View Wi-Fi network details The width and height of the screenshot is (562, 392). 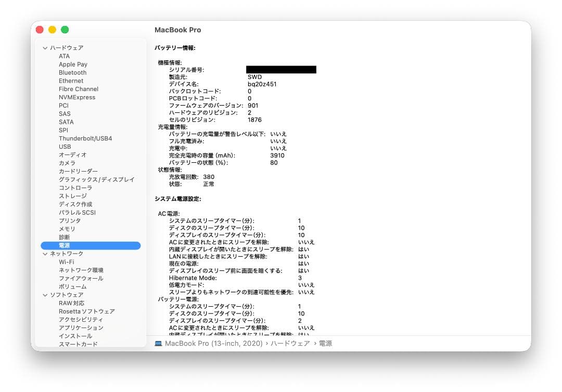(x=66, y=262)
